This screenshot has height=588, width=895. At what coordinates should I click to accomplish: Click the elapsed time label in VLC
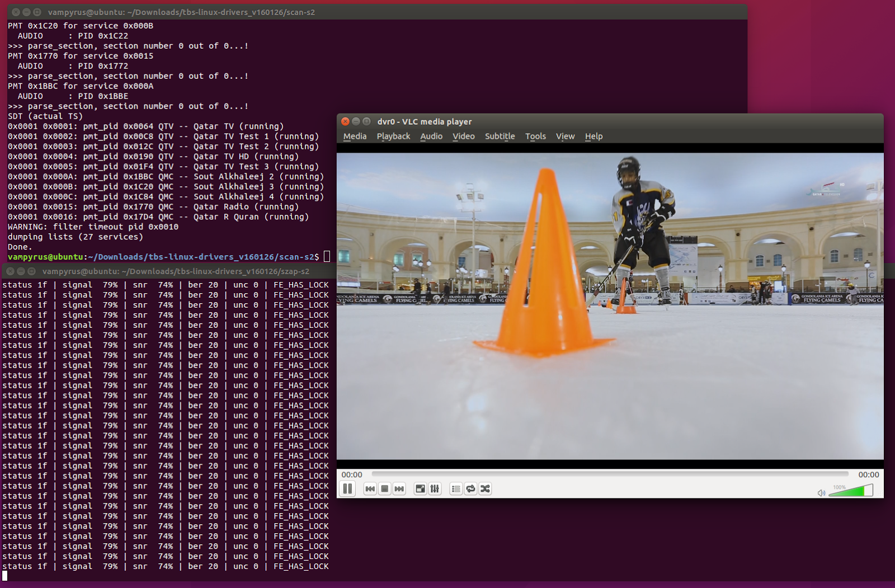(352, 474)
